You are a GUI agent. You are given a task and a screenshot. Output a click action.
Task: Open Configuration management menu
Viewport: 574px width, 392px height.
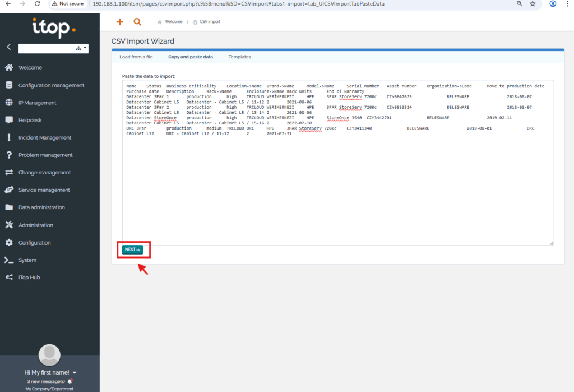(x=51, y=85)
